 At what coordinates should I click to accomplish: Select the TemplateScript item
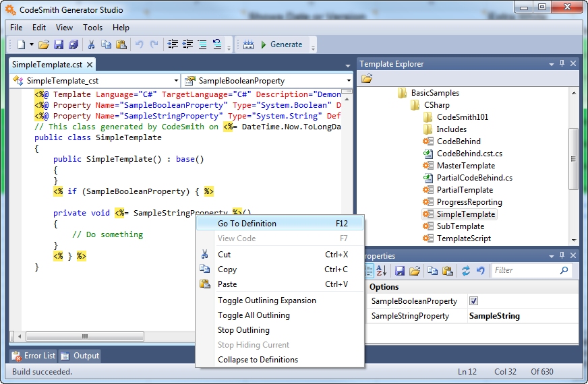click(x=463, y=238)
